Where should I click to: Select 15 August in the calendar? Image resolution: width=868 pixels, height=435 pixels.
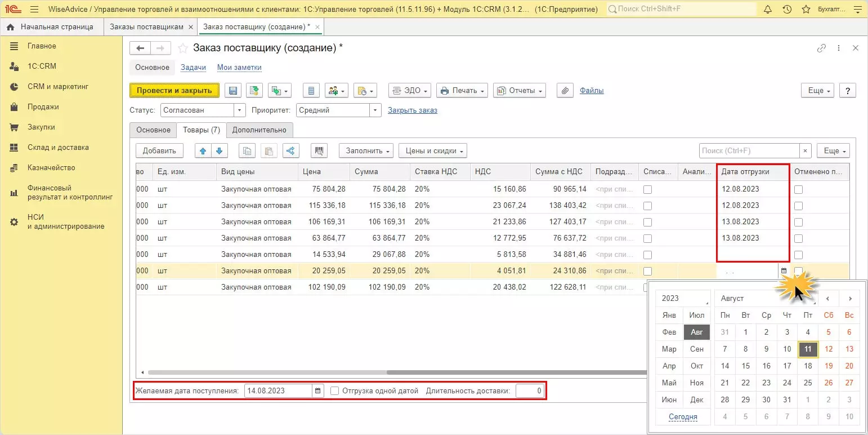pyautogui.click(x=746, y=366)
